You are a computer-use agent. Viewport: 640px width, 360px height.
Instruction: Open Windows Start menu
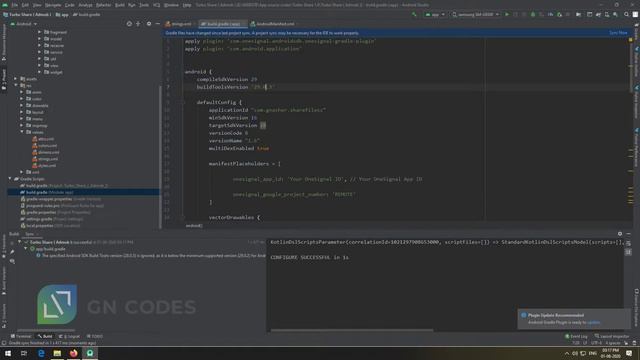pyautogui.click(x=8, y=353)
